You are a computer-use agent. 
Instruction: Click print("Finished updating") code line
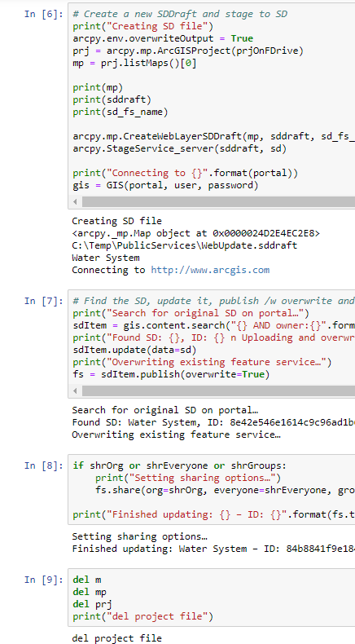[x=214, y=514]
